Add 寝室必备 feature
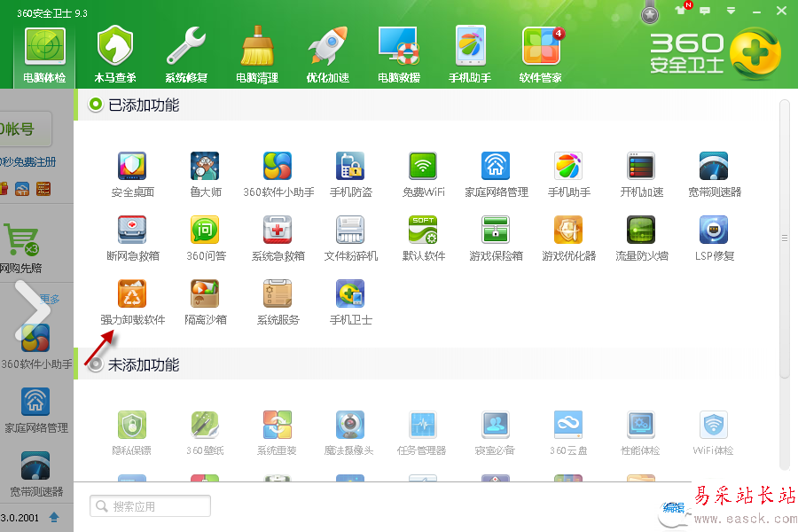The image size is (798, 532). coord(495,434)
